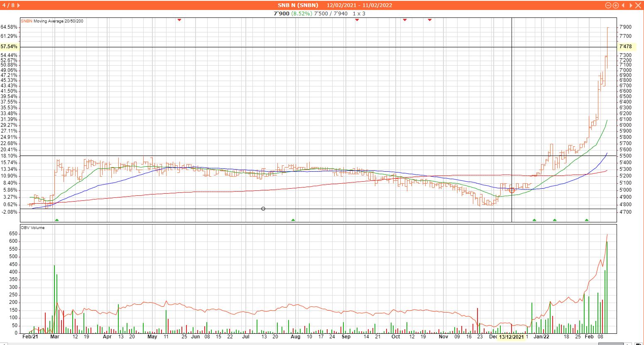
Task: Click the zoom out magnifier icon
Action: [x=608, y=5]
